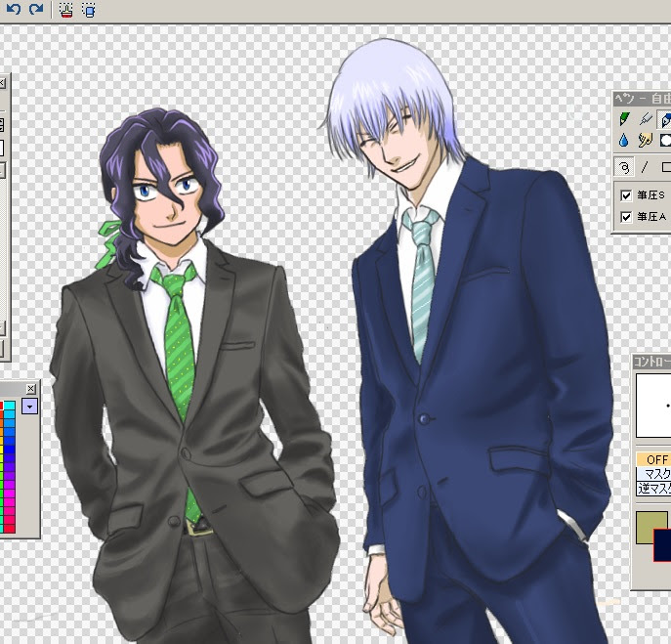The width and height of the screenshot is (671, 644).
Task: Click the ペン pen panel title bar
Action: pos(643,99)
